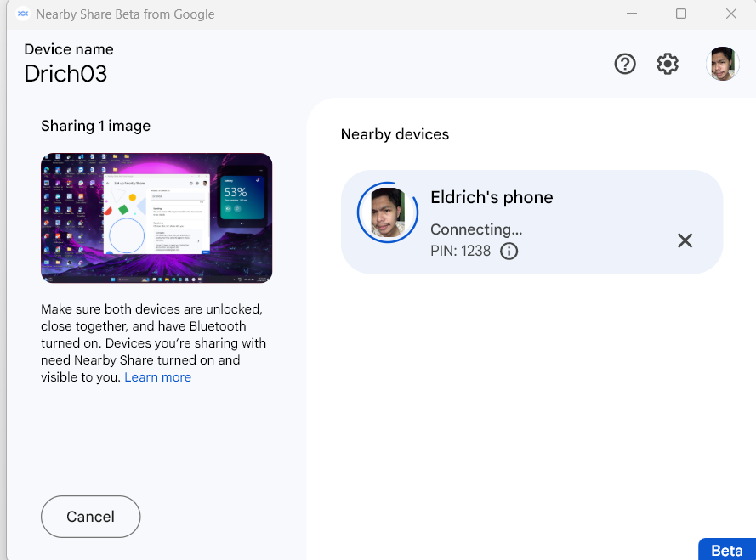Screen dimensions: 756x560
Task: Click the Nearby devices heading
Action: (x=395, y=134)
